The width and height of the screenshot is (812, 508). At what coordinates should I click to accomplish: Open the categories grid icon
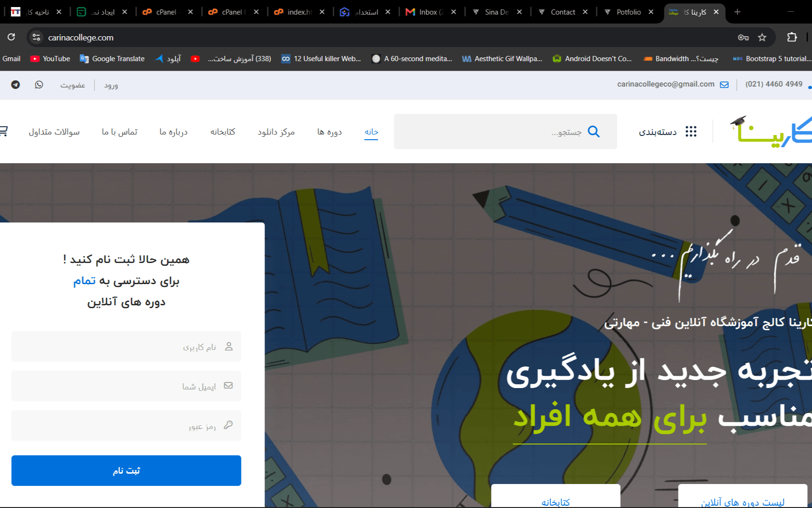point(691,131)
